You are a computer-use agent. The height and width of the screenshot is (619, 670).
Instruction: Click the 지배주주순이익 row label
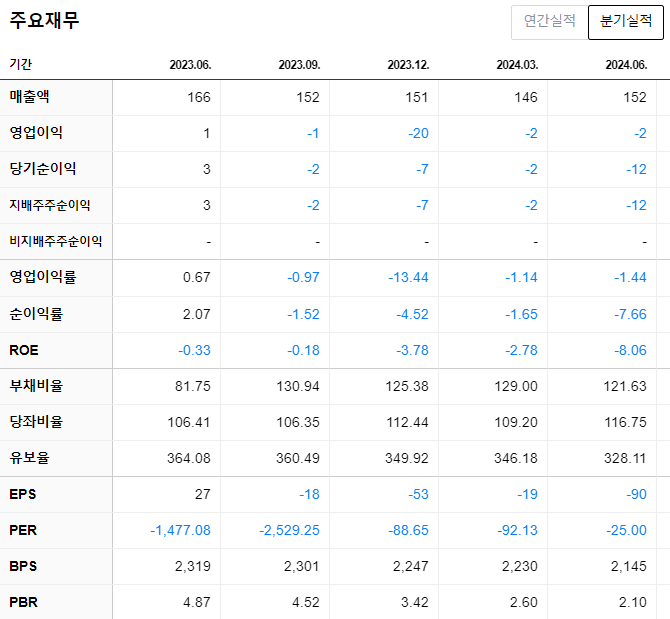click(50, 205)
